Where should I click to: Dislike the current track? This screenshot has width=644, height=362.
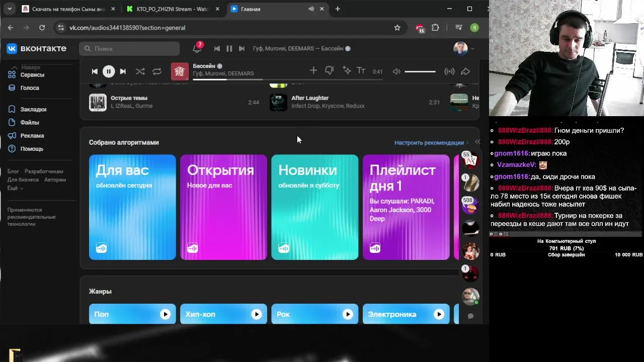point(330,71)
